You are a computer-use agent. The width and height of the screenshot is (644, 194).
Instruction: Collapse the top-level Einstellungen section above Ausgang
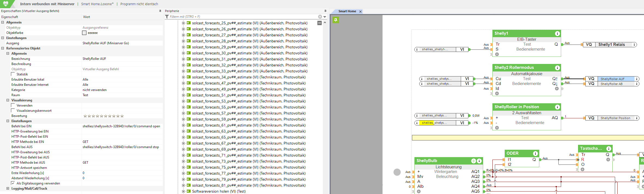(x=3, y=38)
